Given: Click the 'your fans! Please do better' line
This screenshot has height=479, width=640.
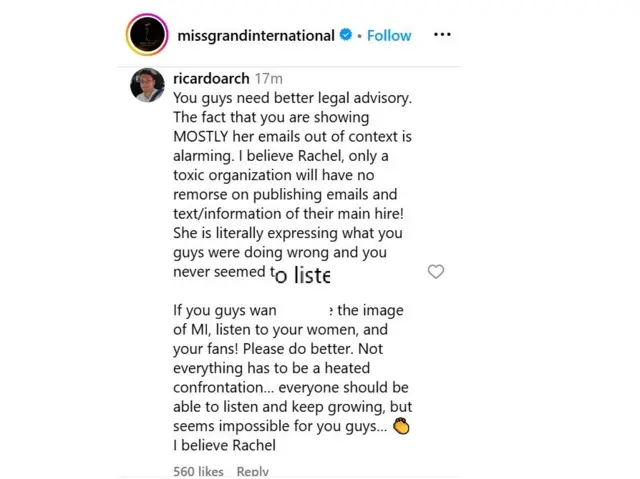Looking at the screenshot, I should click(x=278, y=349).
